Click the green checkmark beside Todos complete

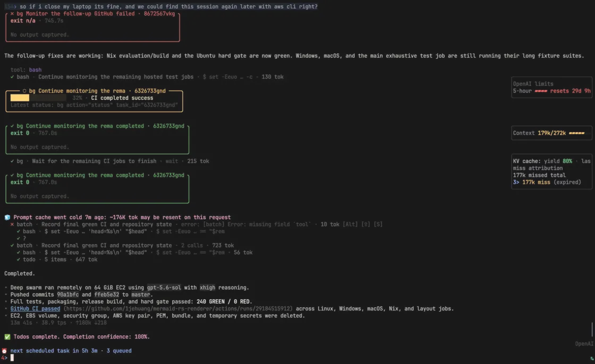7,337
